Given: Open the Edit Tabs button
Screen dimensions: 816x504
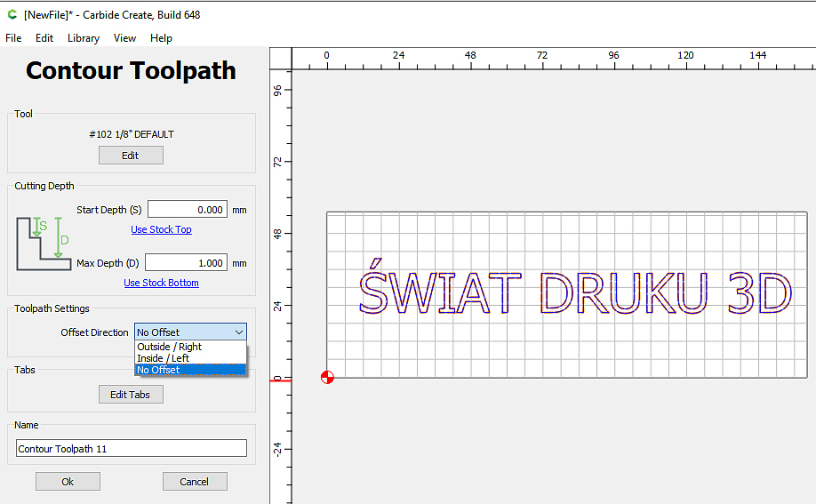Looking at the screenshot, I should click(x=132, y=395).
